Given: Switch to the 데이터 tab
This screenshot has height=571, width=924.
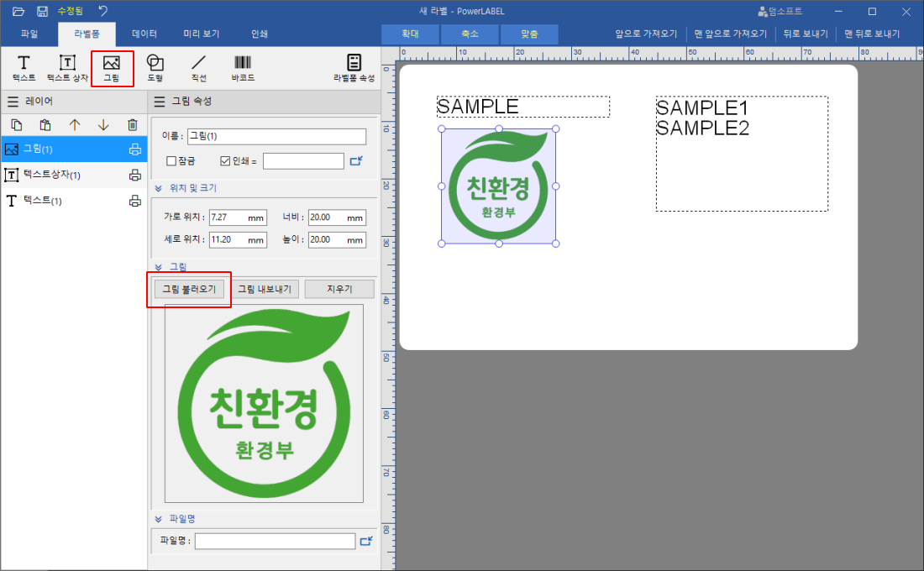Looking at the screenshot, I should click(x=144, y=34).
